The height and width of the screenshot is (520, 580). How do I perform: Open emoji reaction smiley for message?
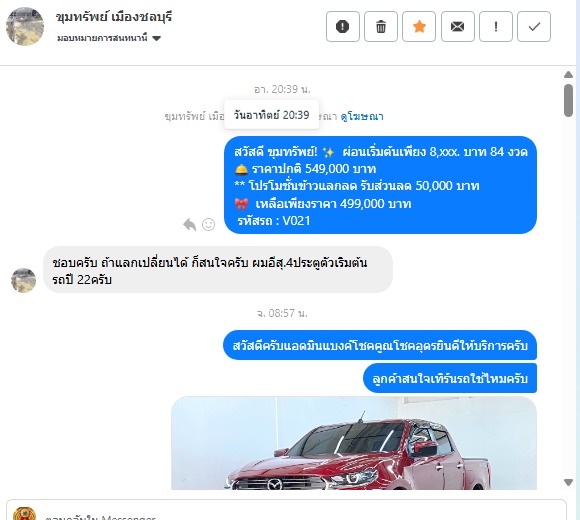208,224
